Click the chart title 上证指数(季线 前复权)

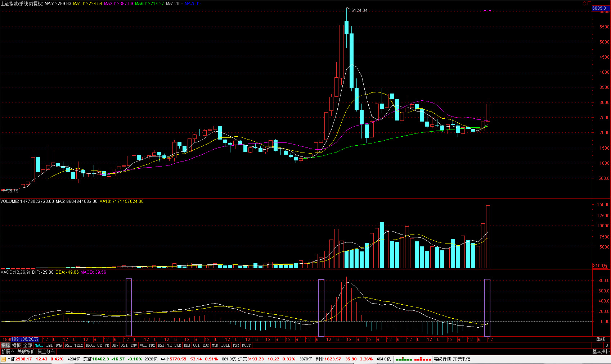click(x=22, y=3)
